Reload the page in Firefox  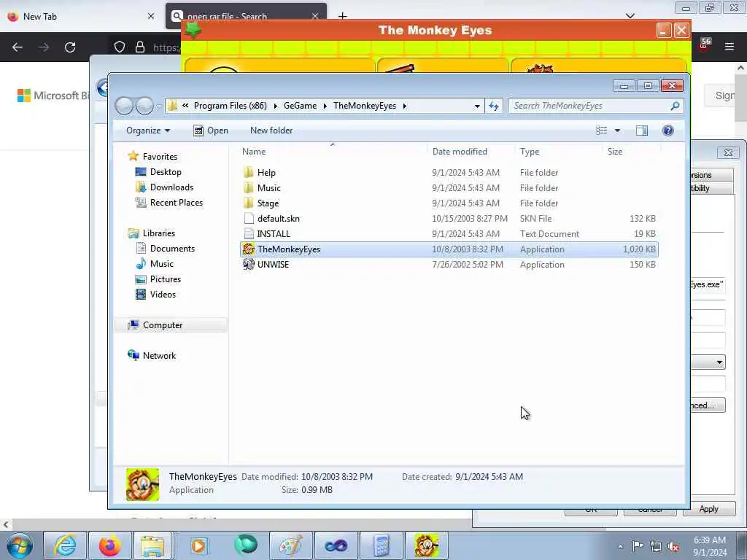click(x=70, y=47)
